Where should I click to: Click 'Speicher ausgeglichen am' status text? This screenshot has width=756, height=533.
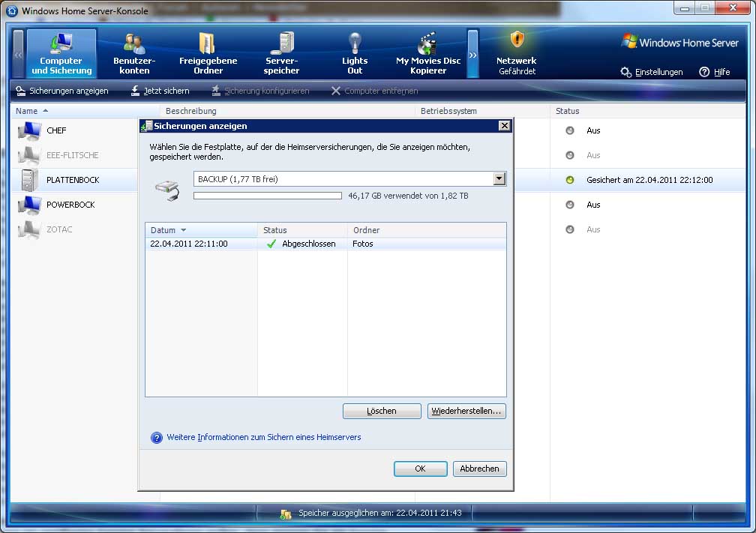coord(380,513)
